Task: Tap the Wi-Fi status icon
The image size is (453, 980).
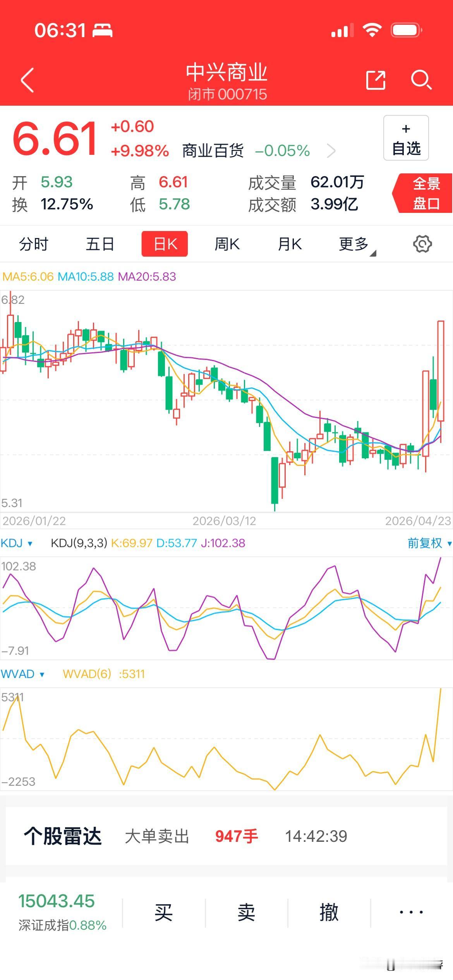Action: [x=372, y=30]
